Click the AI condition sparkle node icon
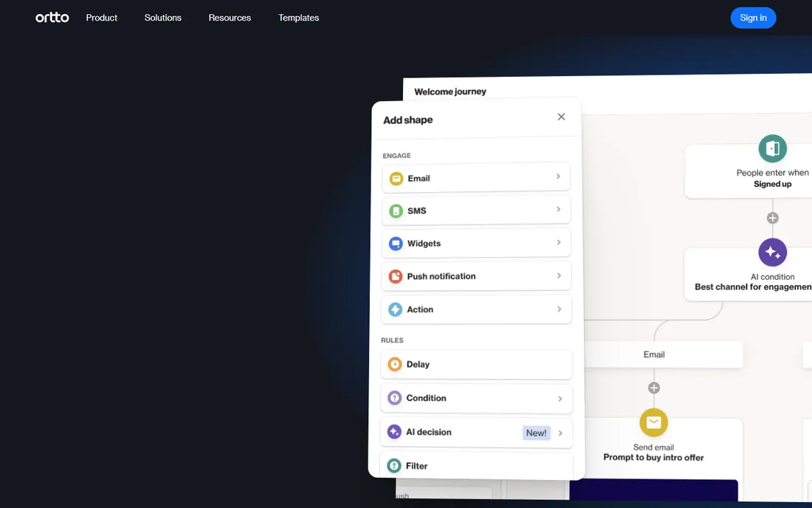This screenshot has height=508, width=812. (x=773, y=253)
